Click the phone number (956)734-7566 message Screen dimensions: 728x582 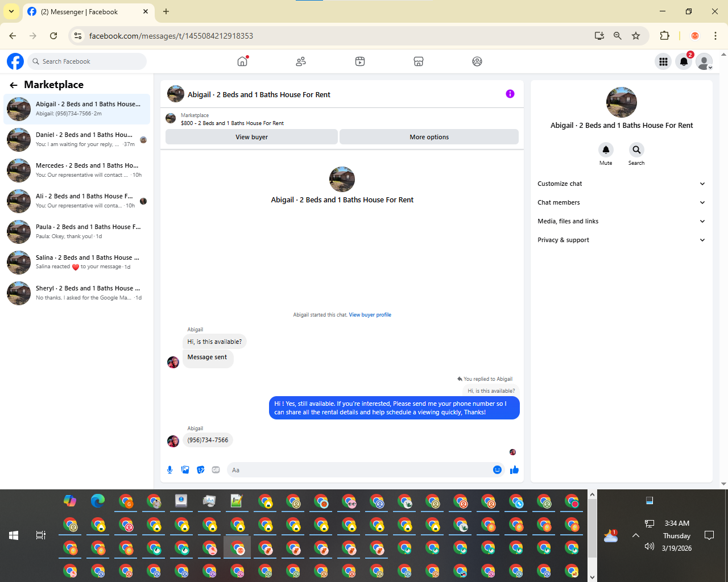point(208,440)
